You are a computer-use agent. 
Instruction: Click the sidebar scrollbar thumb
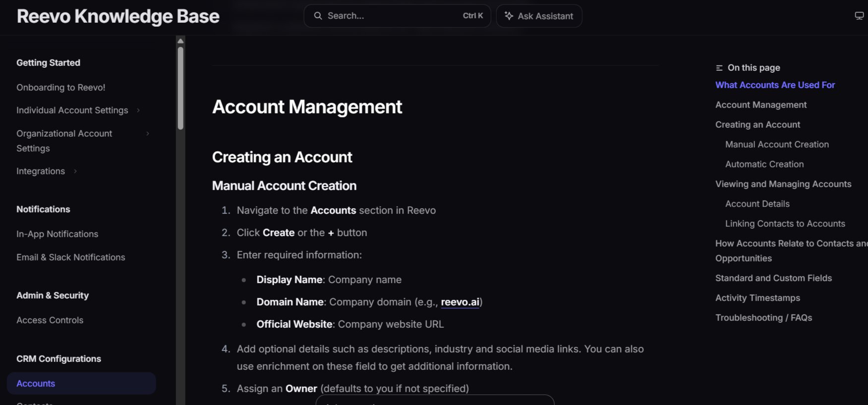click(x=180, y=88)
